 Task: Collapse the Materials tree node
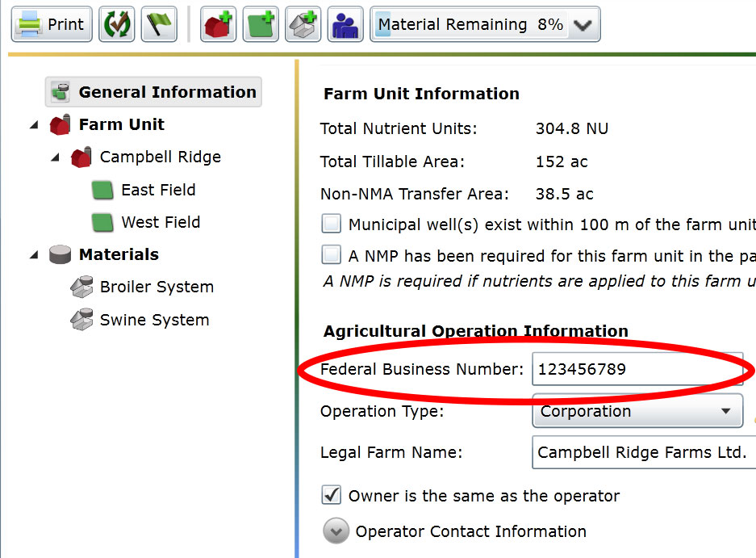pyautogui.click(x=34, y=255)
